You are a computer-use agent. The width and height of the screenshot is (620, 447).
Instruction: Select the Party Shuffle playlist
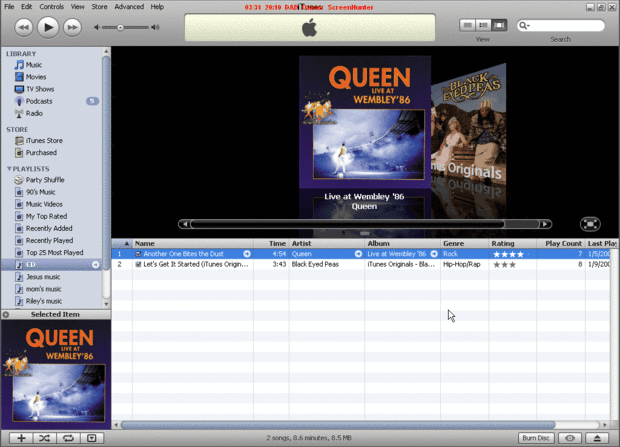pos(45,180)
